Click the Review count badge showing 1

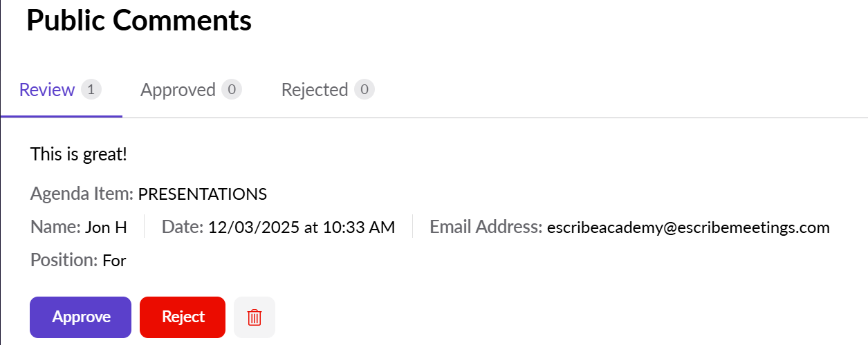[x=91, y=89]
